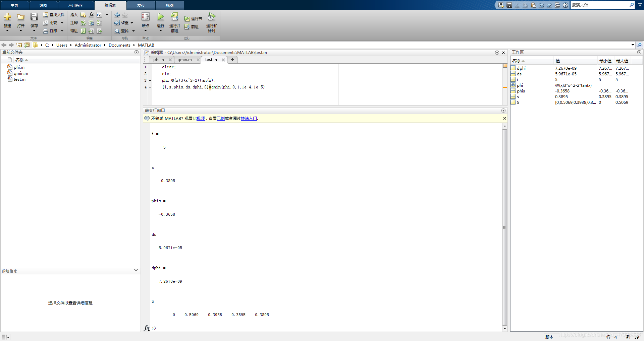Open Help with the question mark icon
Screen dimensions: 644x341
coord(566,5)
